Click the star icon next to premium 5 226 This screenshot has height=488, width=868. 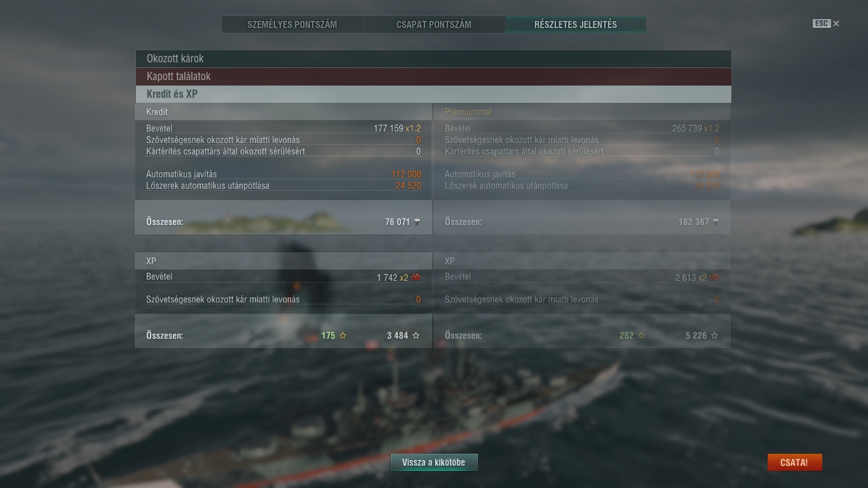(x=714, y=335)
